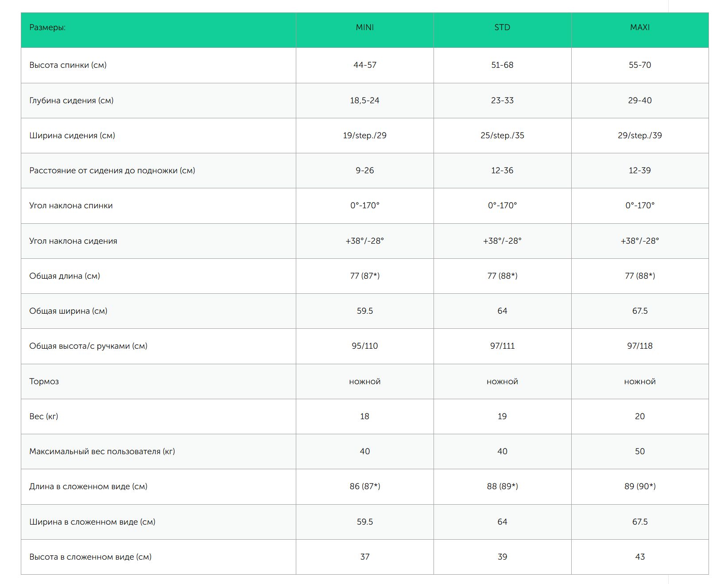Click the weight value 18

tap(364, 417)
